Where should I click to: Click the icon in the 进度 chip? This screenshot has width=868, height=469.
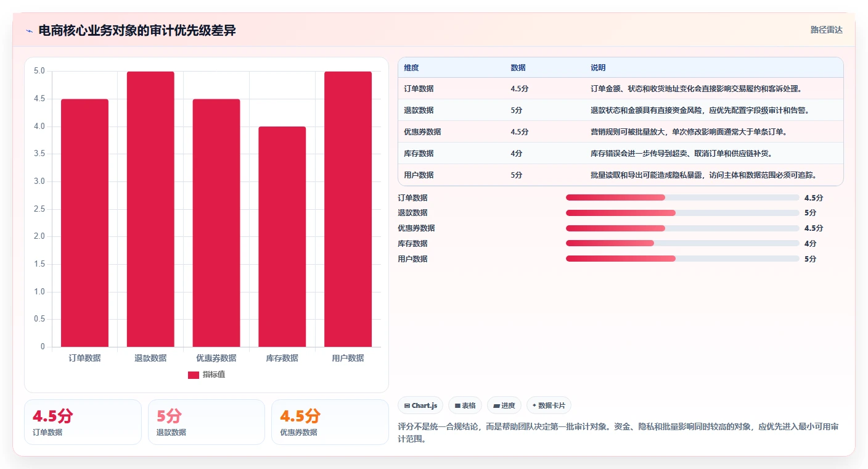tap(496, 406)
